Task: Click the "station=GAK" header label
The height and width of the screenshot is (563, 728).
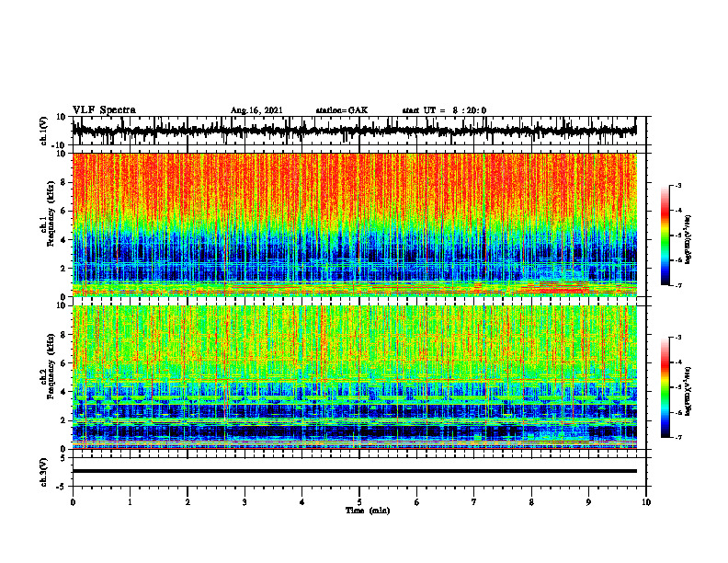Action: [342, 110]
